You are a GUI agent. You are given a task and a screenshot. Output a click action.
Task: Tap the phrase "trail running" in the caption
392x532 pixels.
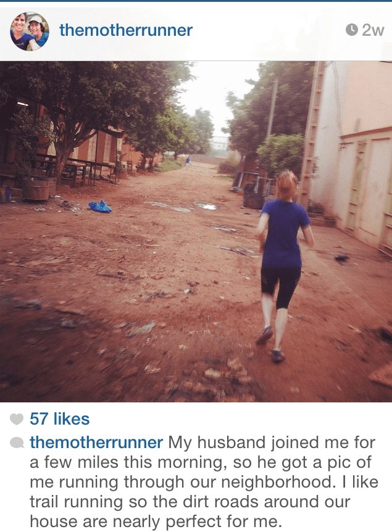pyautogui.click(x=77, y=502)
